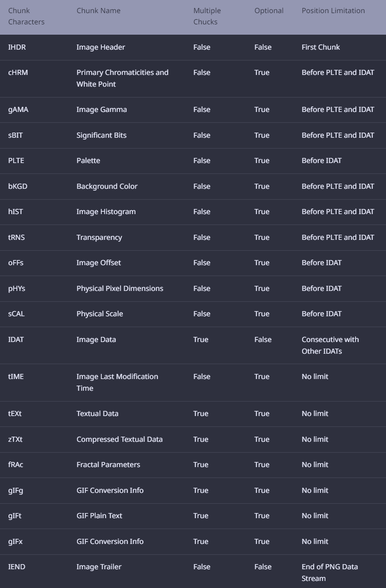Click the "Physical Pixel Dimensions" cell

point(120,289)
